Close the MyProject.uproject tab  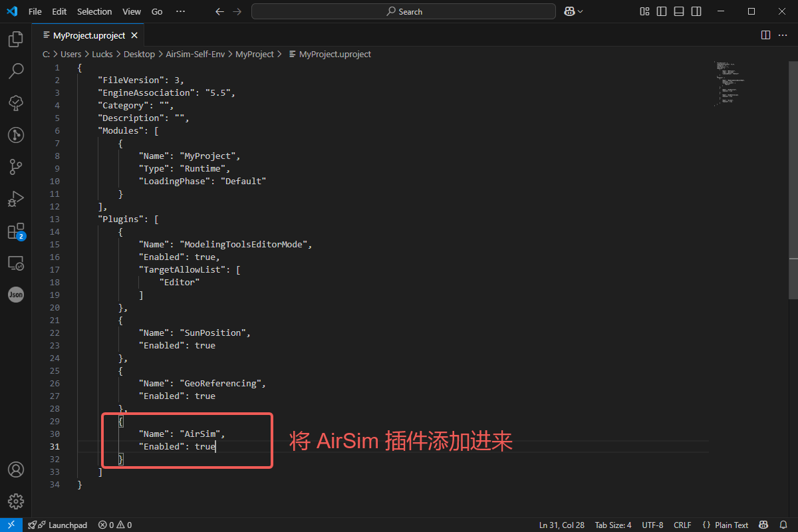(134, 35)
